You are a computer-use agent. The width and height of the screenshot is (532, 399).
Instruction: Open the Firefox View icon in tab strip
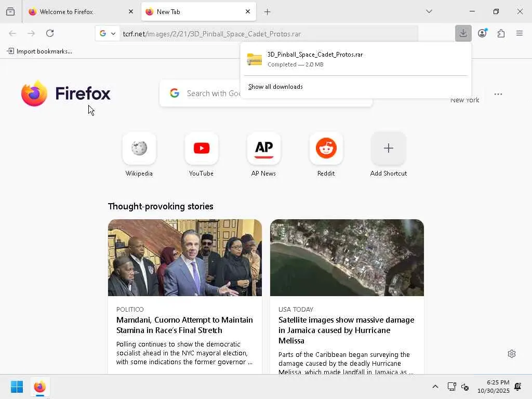(10, 11)
